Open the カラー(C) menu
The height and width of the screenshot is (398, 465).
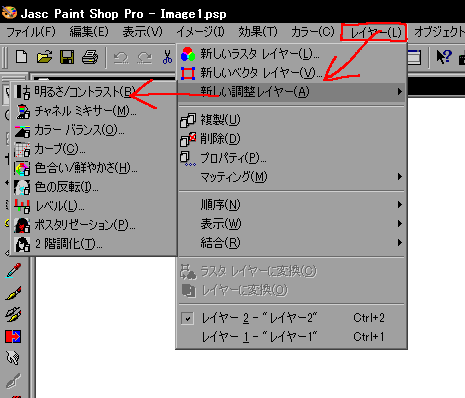pos(313,32)
